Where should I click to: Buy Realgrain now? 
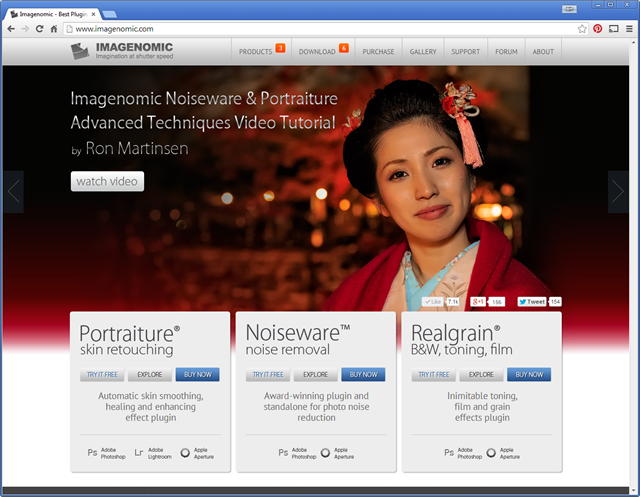pyautogui.click(x=529, y=375)
